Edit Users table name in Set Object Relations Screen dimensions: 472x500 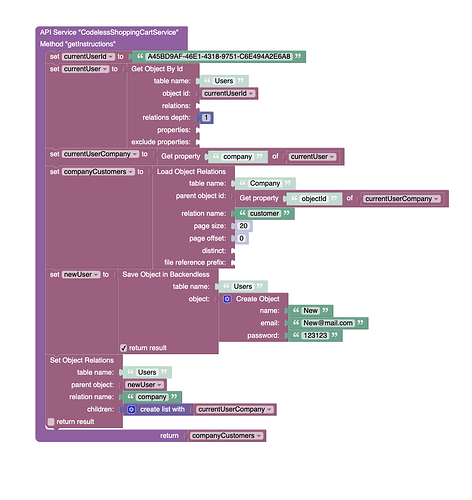click(147, 372)
